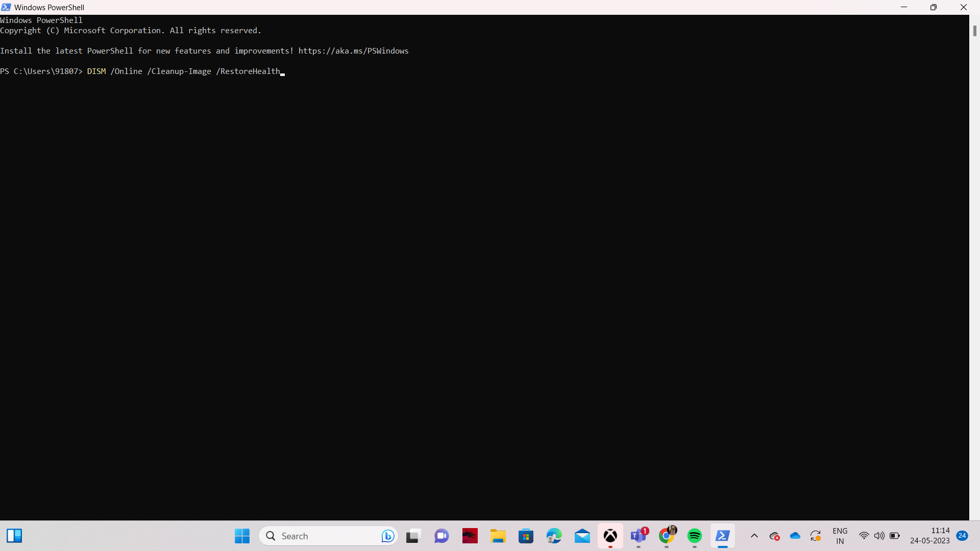Open Microsoft Edge browser
This screenshot has width=980, height=551.
554,536
